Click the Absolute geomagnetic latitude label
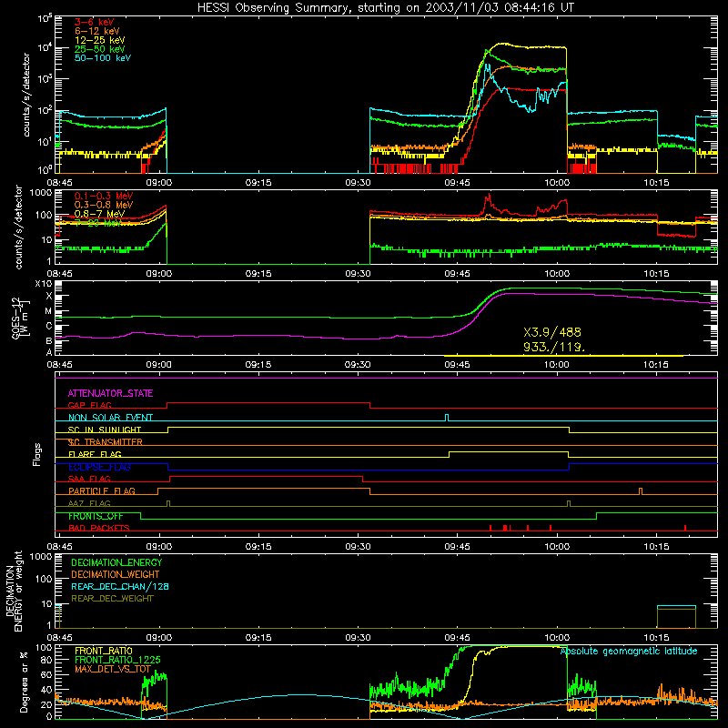Viewport: 728px width, 728px height. [629, 652]
